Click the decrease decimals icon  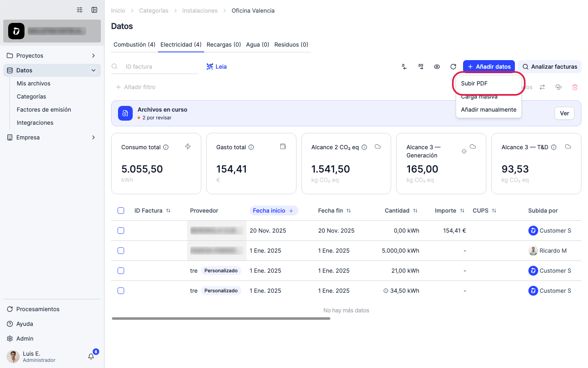[x=404, y=67]
